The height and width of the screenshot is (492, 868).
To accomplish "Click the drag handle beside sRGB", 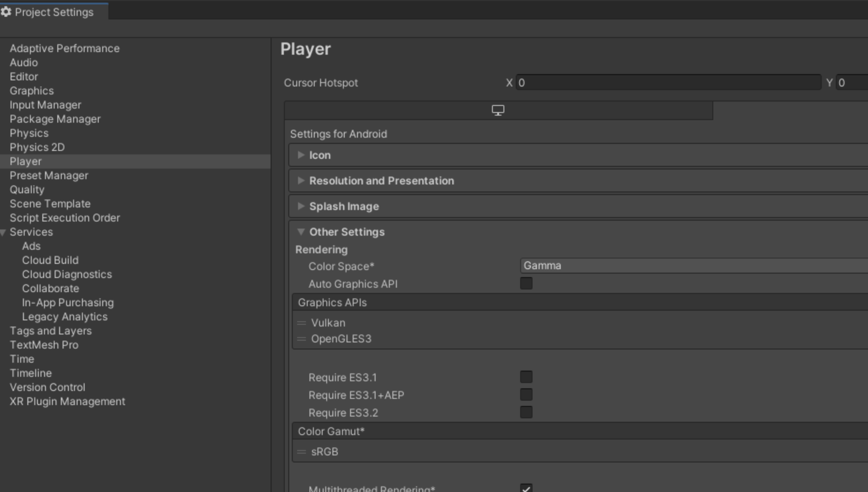I will pyautogui.click(x=302, y=452).
